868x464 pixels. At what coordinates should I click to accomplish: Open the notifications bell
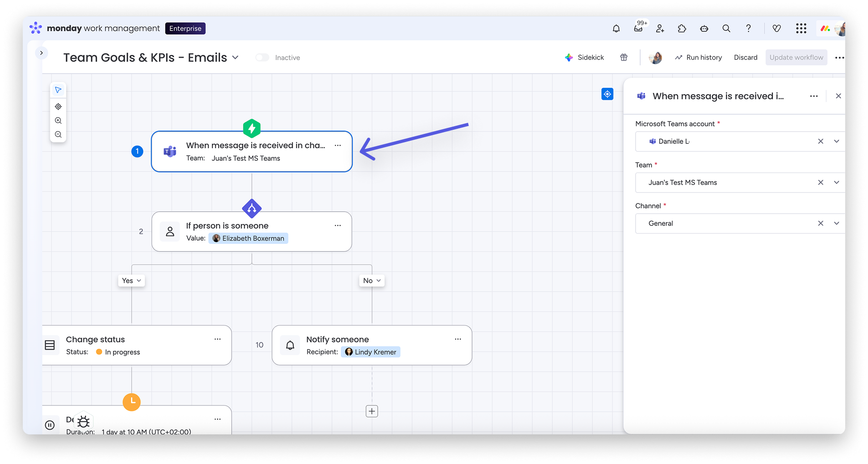pyautogui.click(x=616, y=29)
